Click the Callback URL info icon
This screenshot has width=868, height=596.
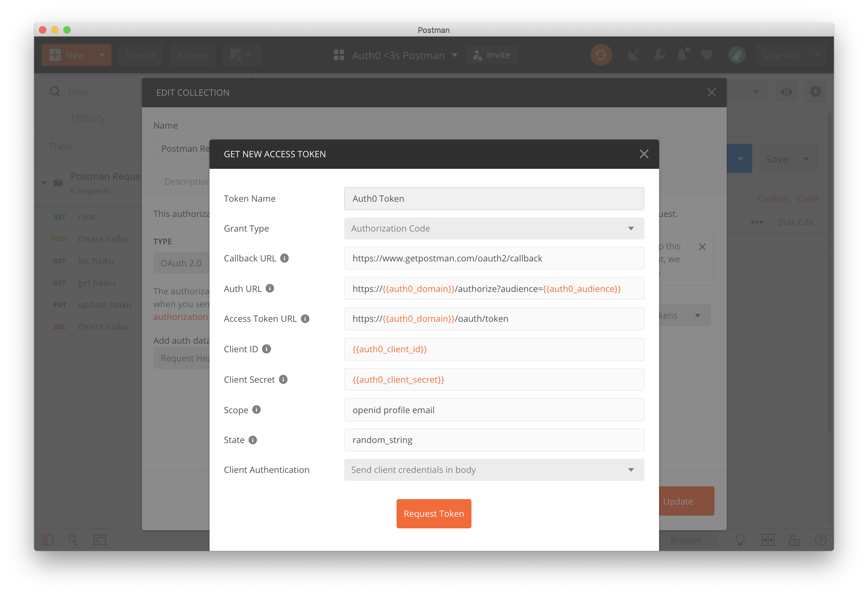[284, 258]
